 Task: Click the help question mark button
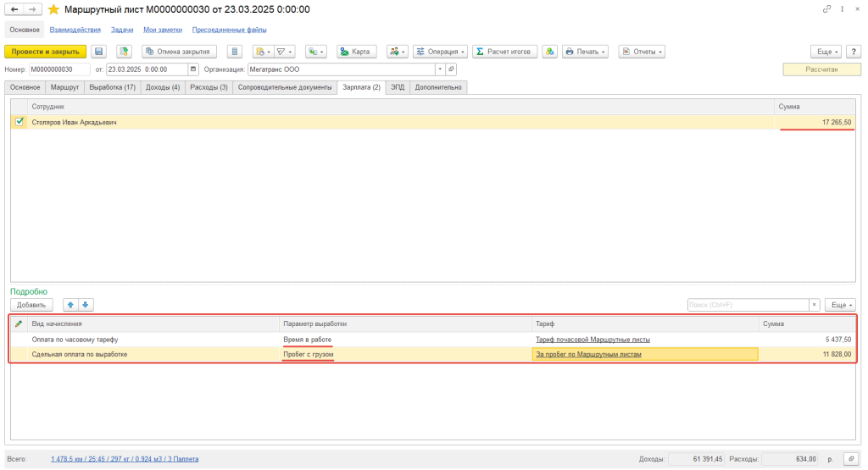coord(854,52)
